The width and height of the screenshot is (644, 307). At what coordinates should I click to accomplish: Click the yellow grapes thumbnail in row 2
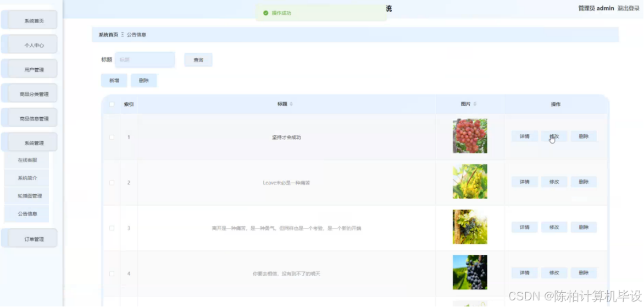[x=470, y=181]
